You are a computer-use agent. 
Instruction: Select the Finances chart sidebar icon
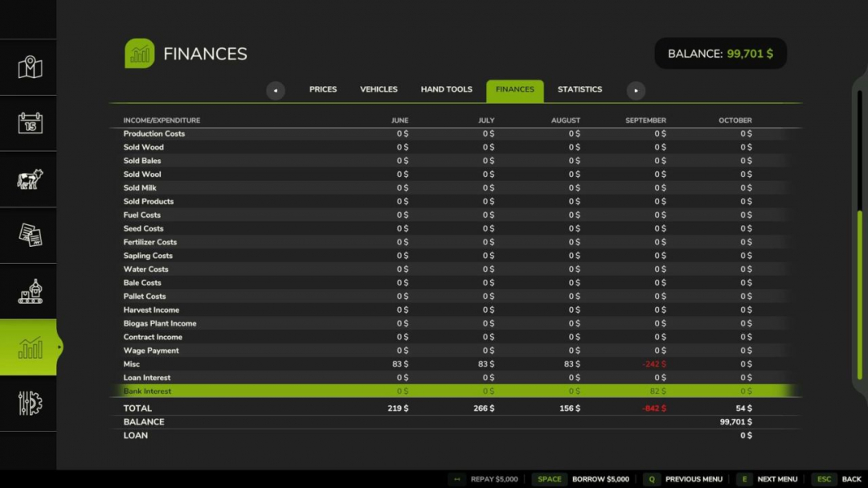(30, 348)
